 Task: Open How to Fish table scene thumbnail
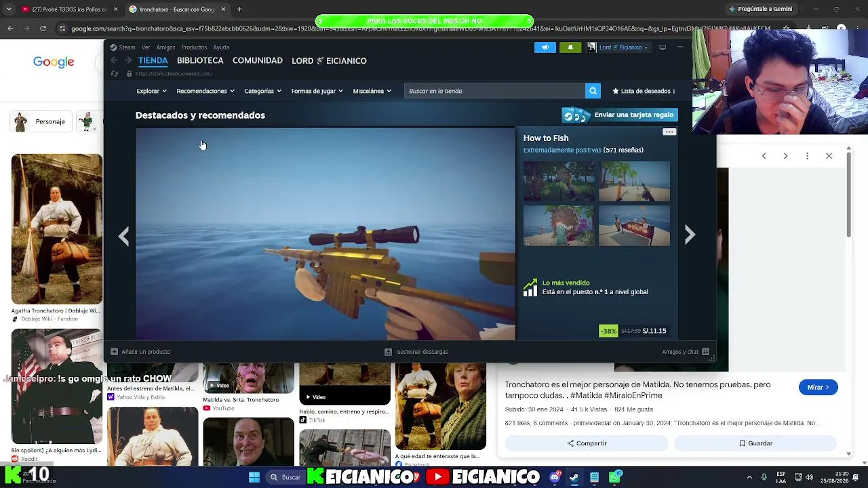coord(634,226)
